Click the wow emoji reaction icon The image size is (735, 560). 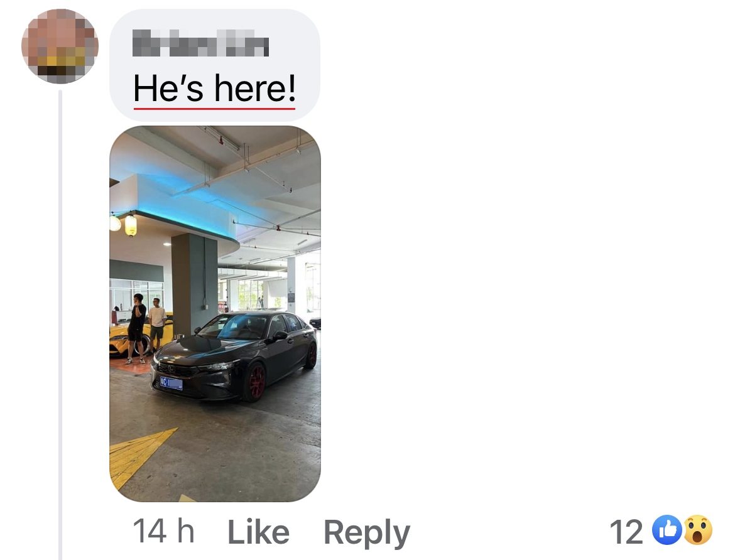[698, 530]
